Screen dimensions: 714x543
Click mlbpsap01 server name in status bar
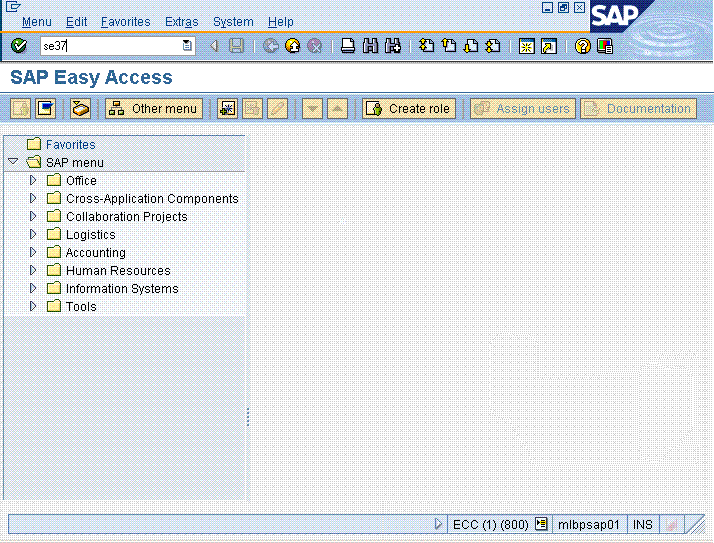click(x=589, y=524)
